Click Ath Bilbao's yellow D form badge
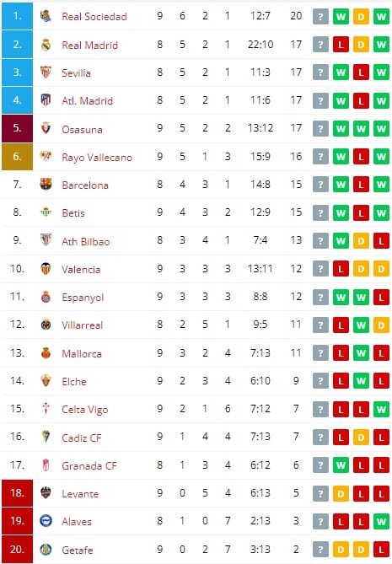The width and height of the screenshot is (392, 564). tap(361, 240)
